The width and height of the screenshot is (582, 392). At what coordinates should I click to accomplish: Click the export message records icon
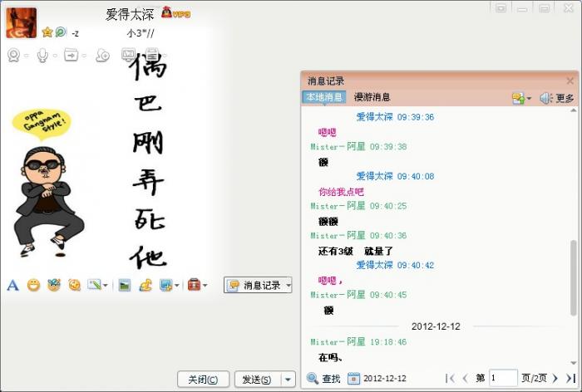[518, 98]
